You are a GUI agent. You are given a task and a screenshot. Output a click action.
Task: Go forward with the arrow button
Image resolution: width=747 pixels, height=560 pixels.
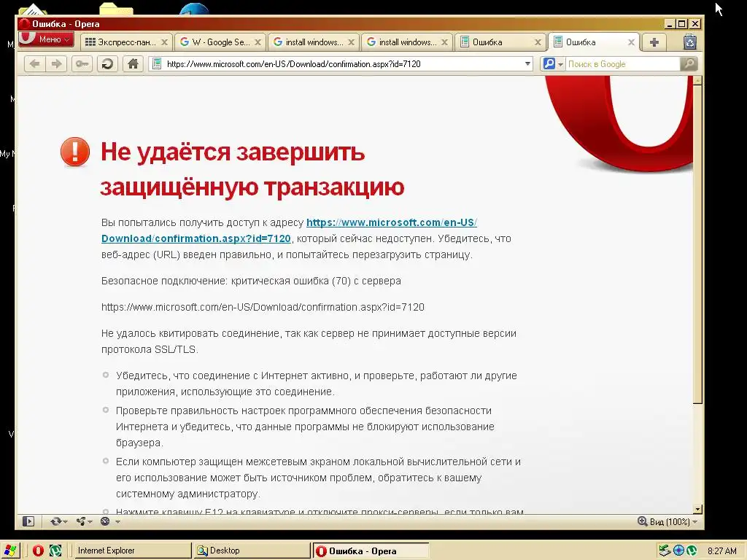coord(56,64)
